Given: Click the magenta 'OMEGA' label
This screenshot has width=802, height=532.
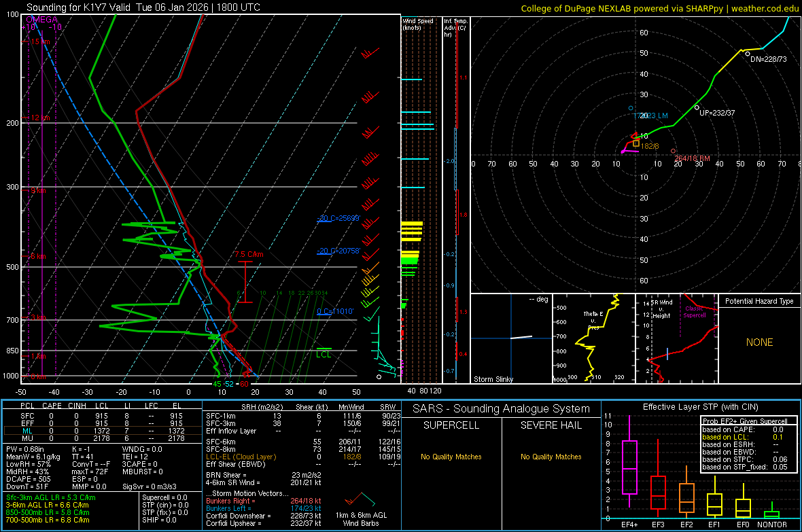Looking at the screenshot, I should point(42,20).
